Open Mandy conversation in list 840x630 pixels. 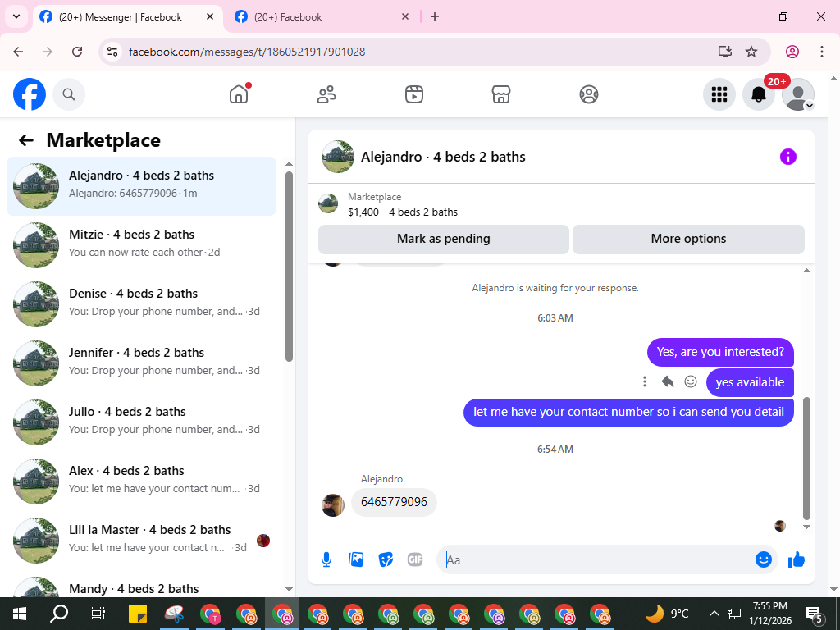tap(141, 587)
